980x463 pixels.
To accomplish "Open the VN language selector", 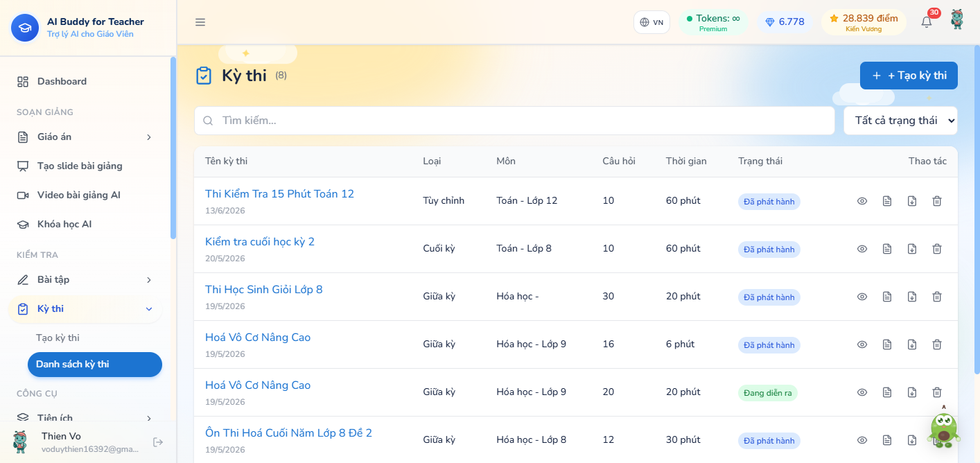I will point(651,22).
